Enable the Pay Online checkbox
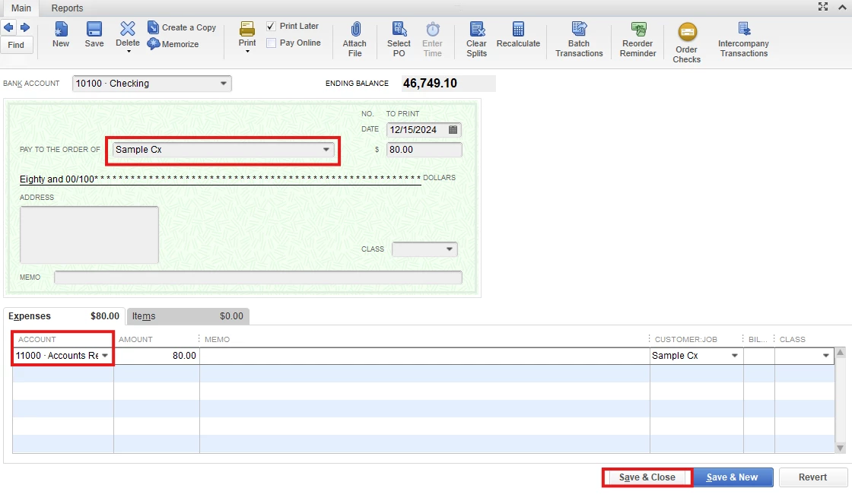This screenshot has height=504, width=852. tap(271, 43)
